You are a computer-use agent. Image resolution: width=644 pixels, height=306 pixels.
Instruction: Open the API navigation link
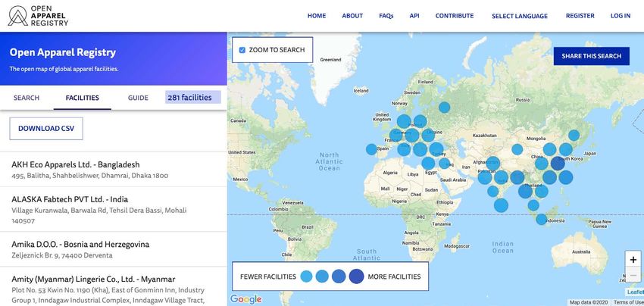pos(414,16)
